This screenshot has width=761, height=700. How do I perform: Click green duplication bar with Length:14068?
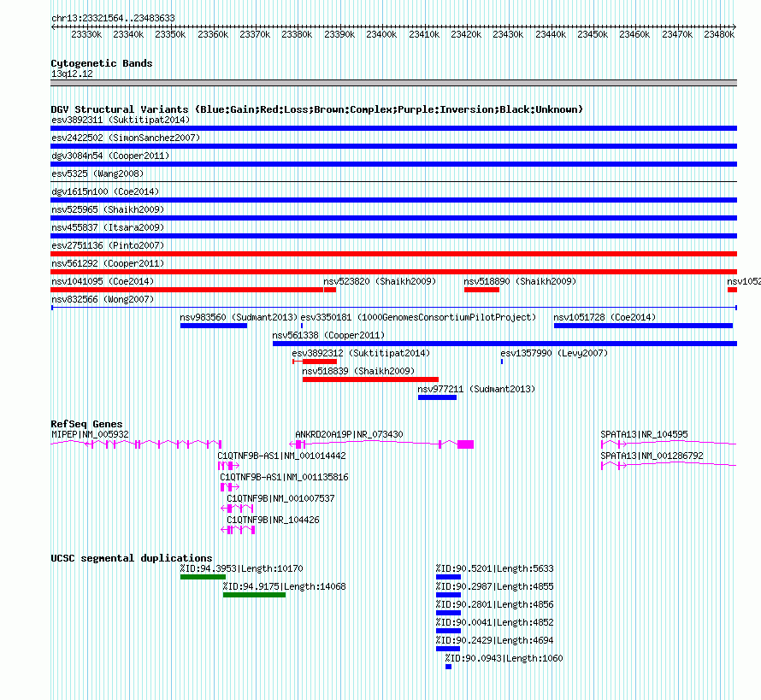point(254,595)
